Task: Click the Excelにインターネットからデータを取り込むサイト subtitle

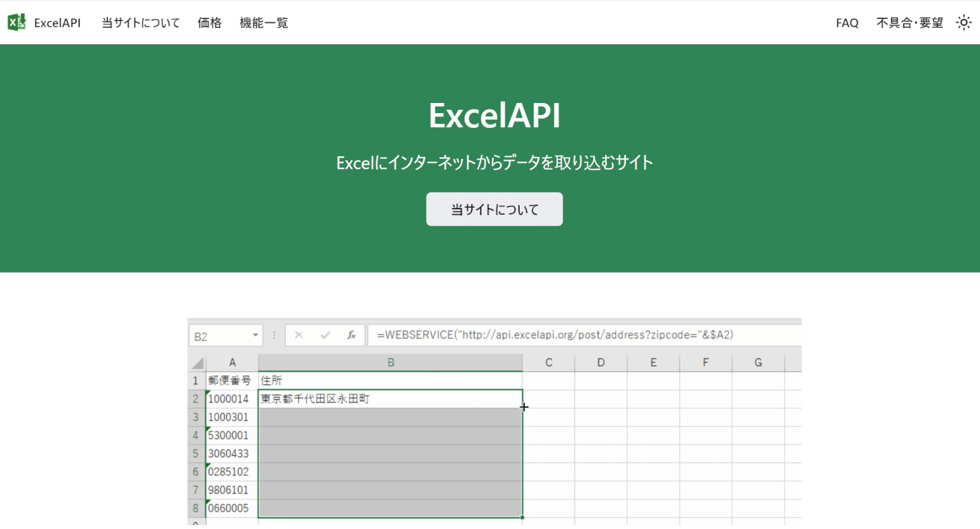Action: [x=495, y=163]
